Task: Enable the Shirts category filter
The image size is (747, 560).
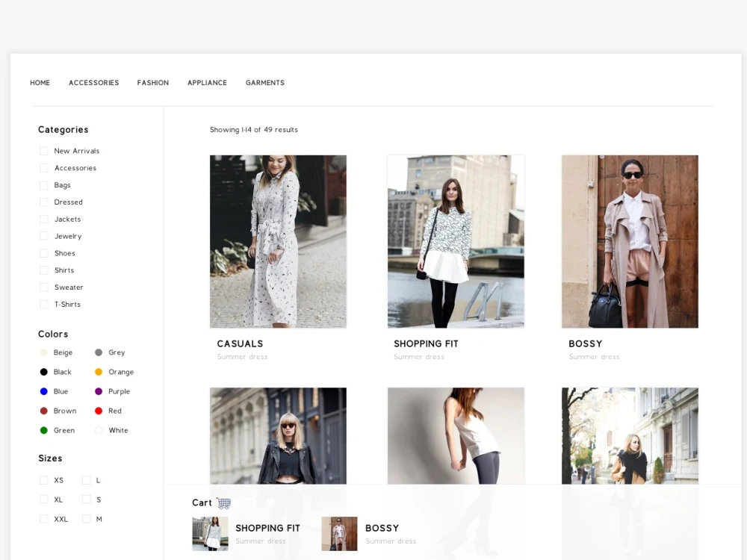Action: click(x=44, y=270)
